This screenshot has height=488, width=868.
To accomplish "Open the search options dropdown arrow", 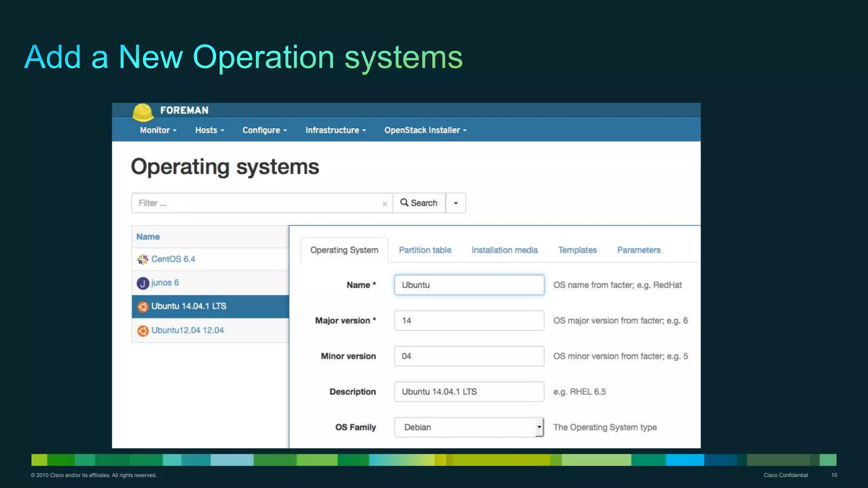I will (456, 203).
